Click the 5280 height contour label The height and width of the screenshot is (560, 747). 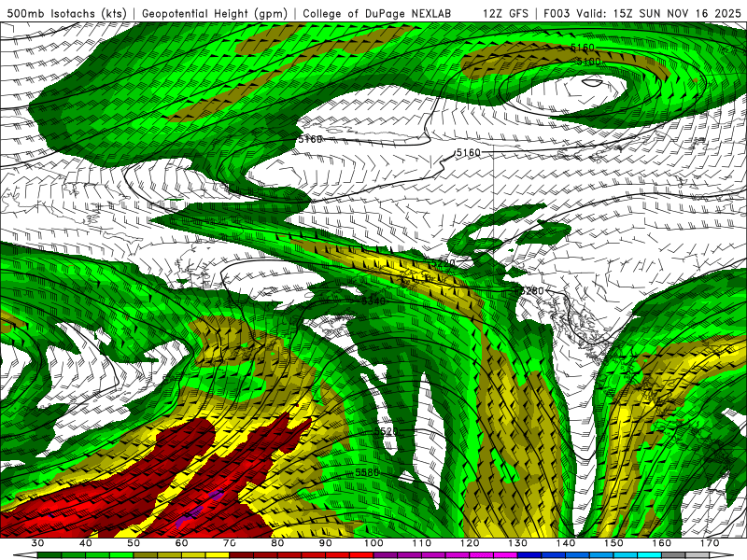531,290
